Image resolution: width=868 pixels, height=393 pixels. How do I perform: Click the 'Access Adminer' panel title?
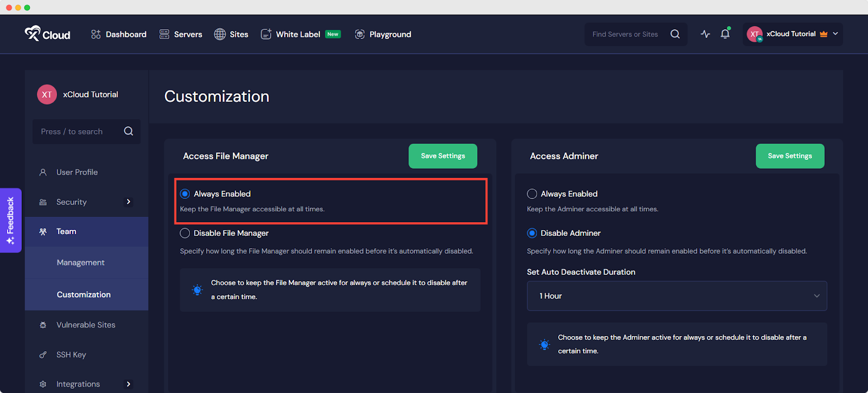pyautogui.click(x=564, y=156)
